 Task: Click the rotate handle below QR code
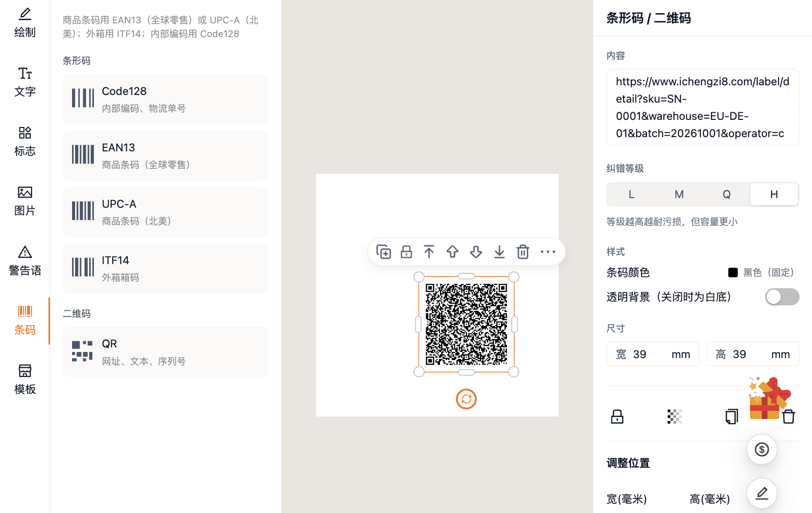[x=466, y=399]
